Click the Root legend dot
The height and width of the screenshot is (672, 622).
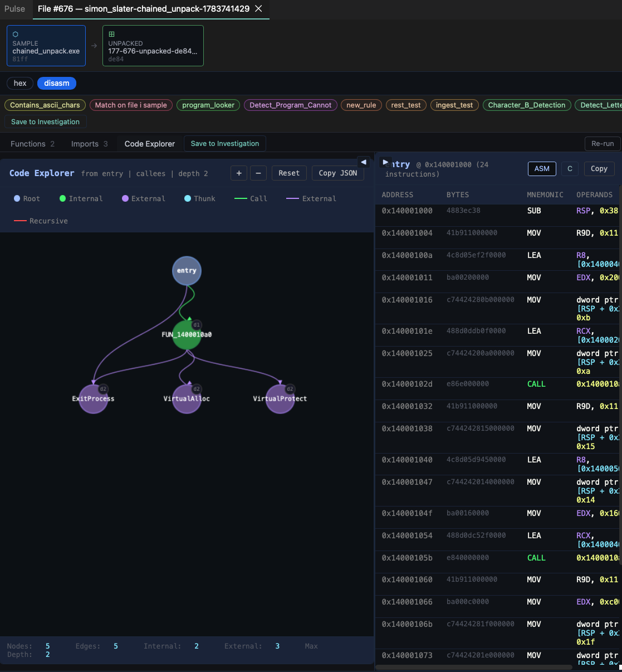click(17, 198)
